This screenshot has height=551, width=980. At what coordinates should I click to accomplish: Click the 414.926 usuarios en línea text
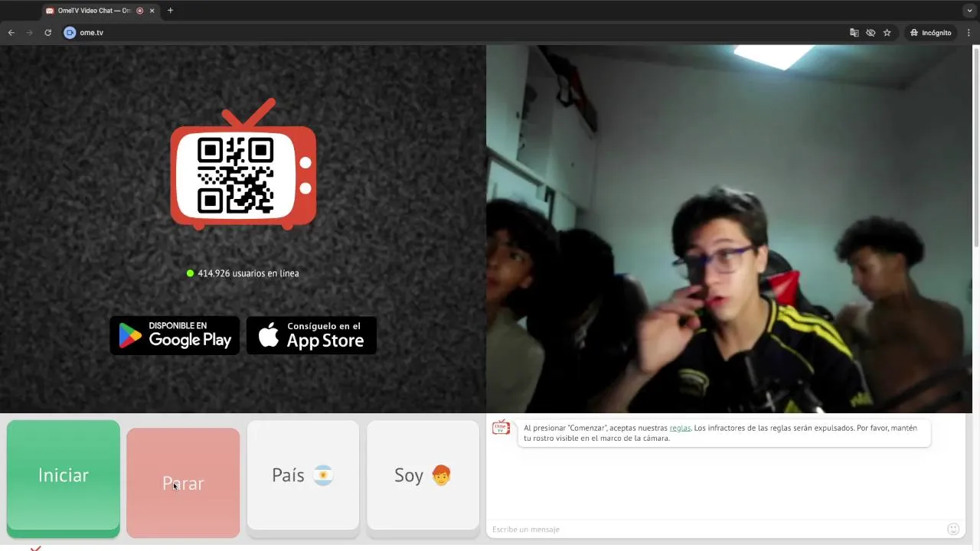(x=248, y=273)
